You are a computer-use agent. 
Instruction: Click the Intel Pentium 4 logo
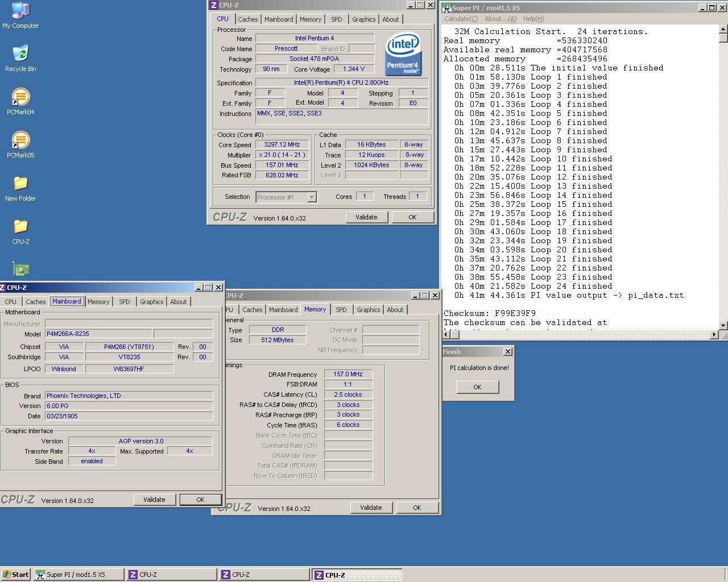coord(403,54)
